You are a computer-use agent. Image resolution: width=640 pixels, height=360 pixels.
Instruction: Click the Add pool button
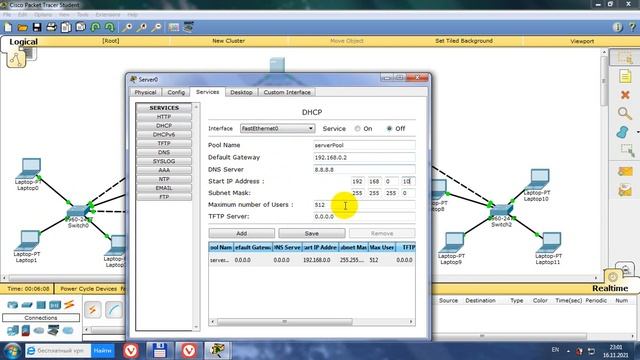pos(242,233)
